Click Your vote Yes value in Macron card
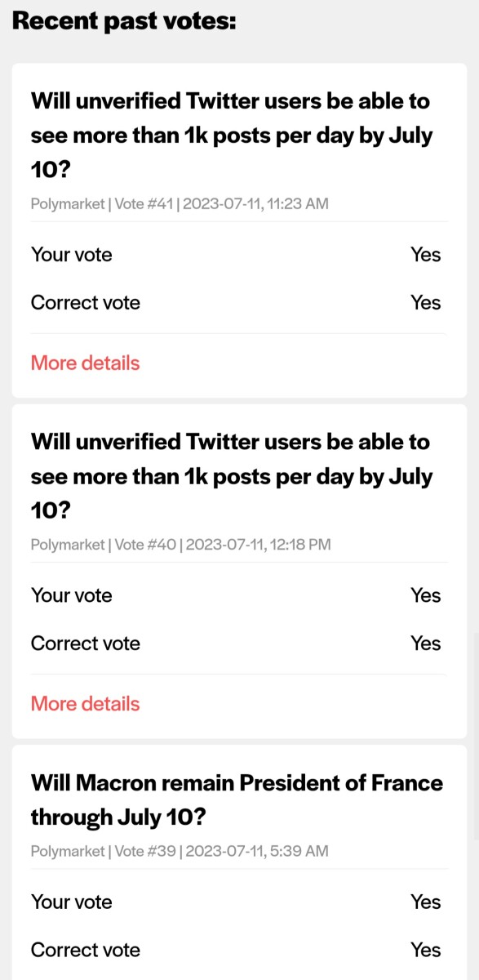Image resolution: width=479 pixels, height=980 pixels. pyautogui.click(x=426, y=902)
